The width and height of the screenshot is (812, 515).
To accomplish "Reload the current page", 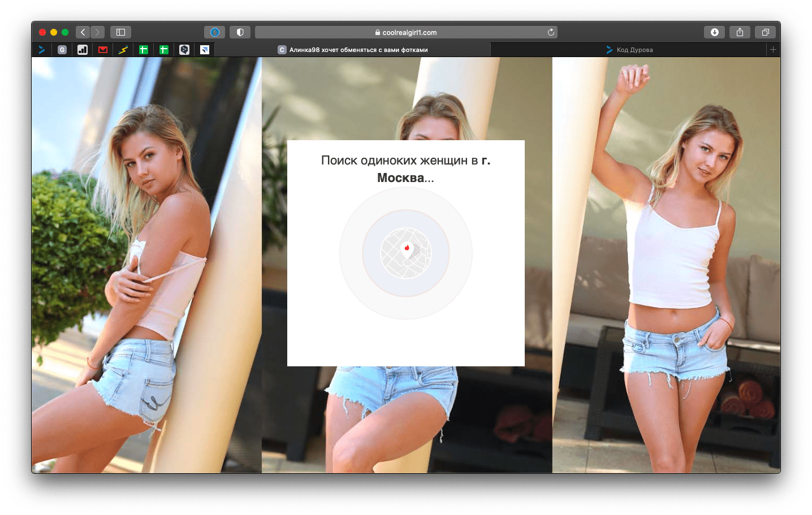I will tap(551, 32).
